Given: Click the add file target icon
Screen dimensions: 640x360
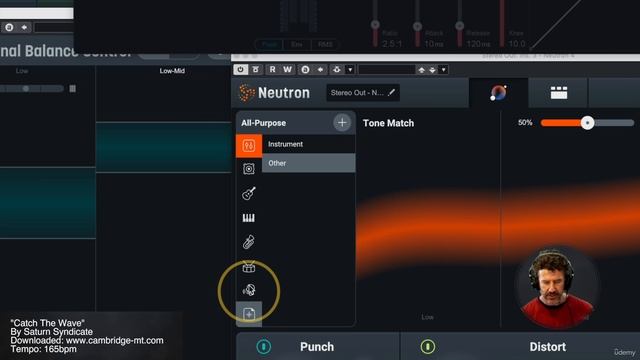Looking at the screenshot, I should tap(249, 314).
